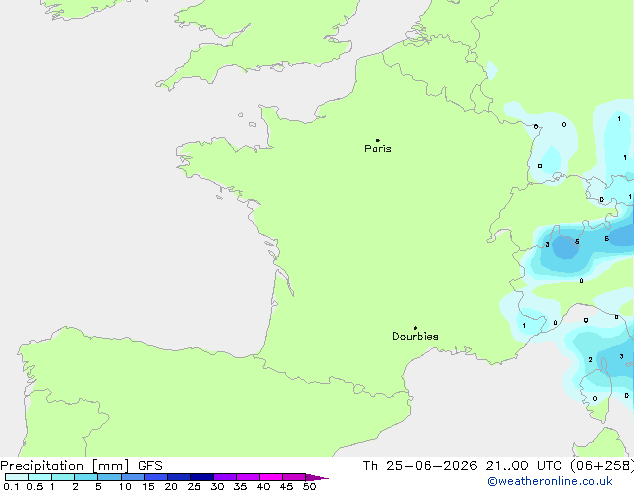Select legend swatch between 35 and 40

click(248, 477)
